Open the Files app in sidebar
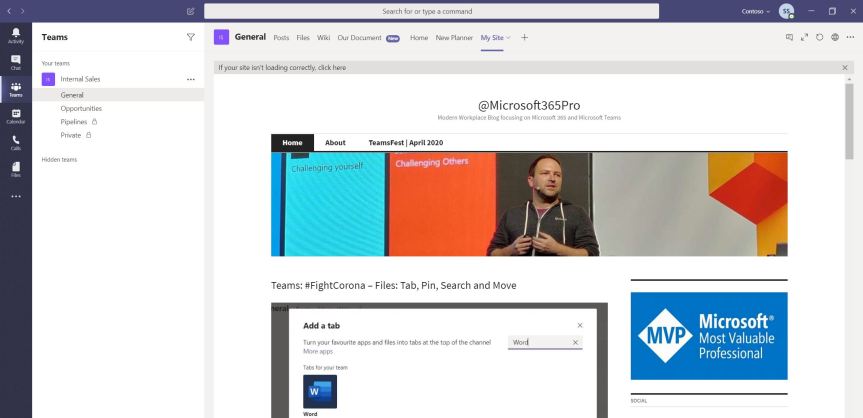This screenshot has height=418, width=863. pyautogui.click(x=15, y=170)
